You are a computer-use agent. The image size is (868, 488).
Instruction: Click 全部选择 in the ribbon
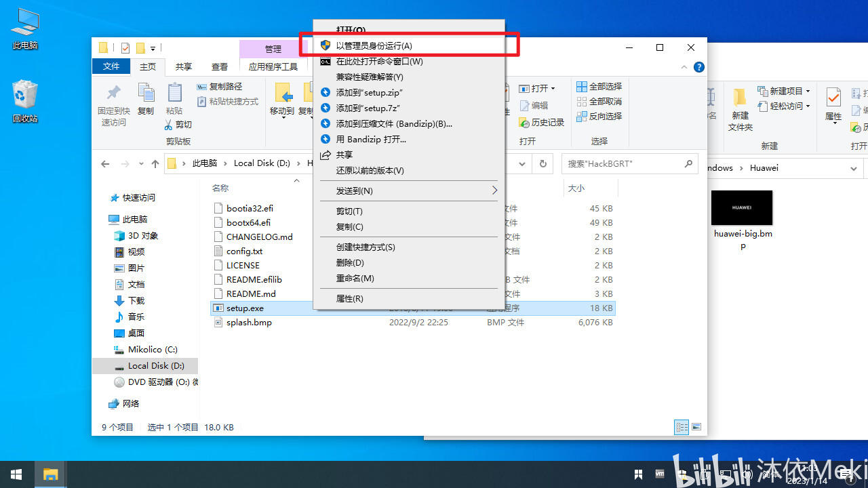click(599, 87)
